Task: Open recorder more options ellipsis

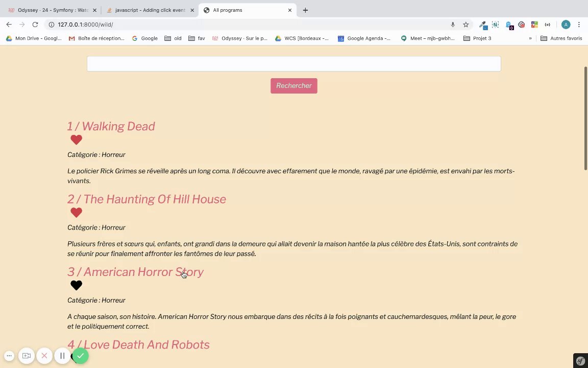Action: (x=9, y=356)
